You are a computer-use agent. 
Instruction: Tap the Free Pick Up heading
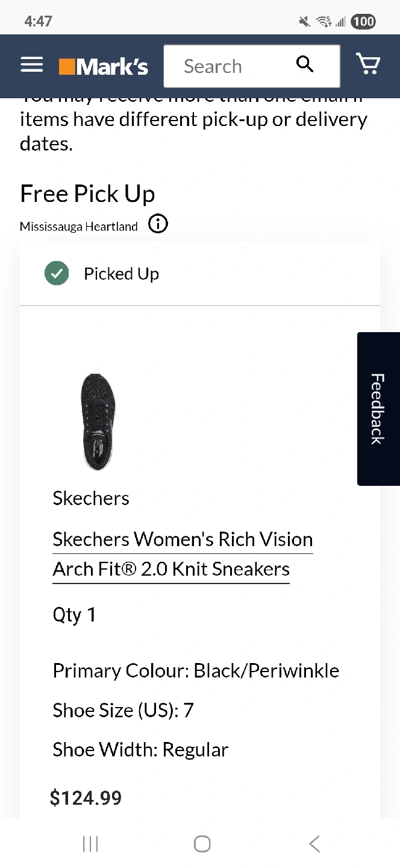click(x=87, y=194)
